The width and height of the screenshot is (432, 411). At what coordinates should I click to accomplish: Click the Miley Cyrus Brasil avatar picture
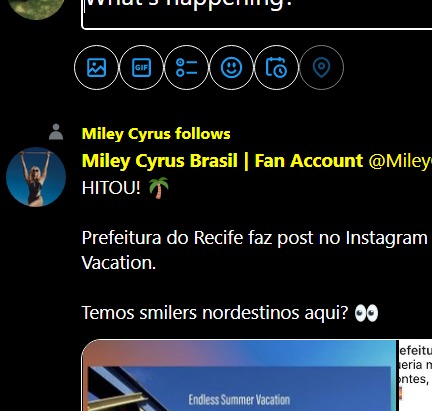[36, 177]
